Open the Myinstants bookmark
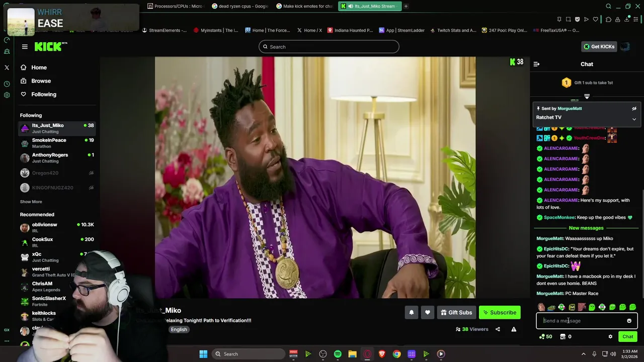The height and width of the screenshot is (362, 644). [216, 30]
